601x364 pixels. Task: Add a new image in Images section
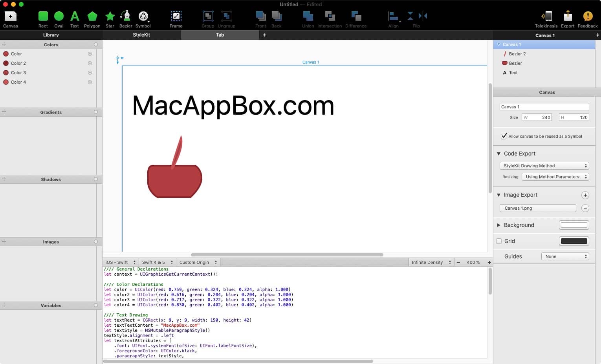[x=4, y=241]
